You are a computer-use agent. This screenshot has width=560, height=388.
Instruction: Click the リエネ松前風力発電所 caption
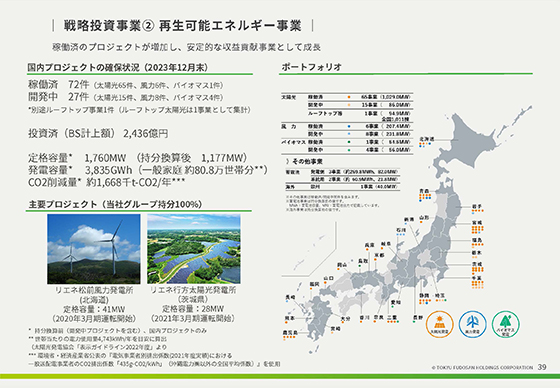[94, 290]
